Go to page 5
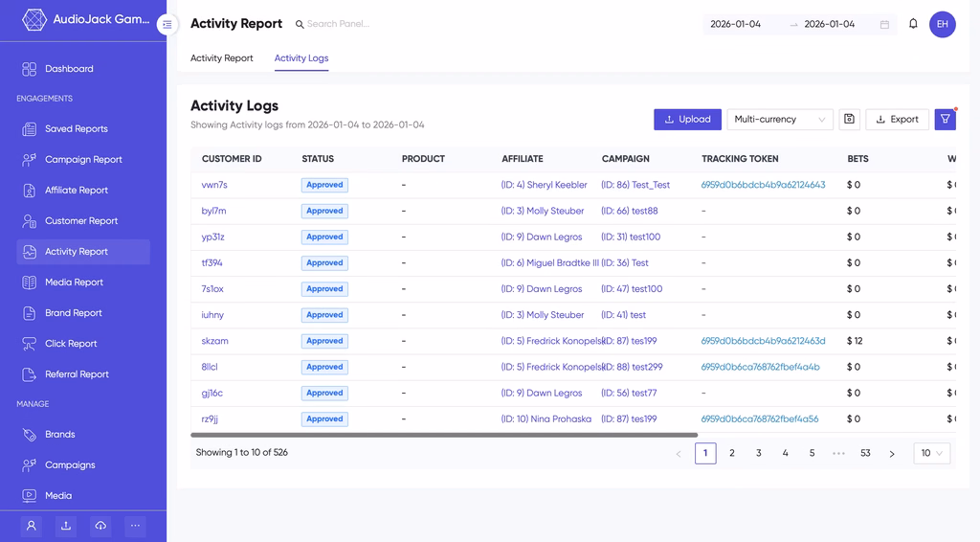The image size is (980, 542). [812, 453]
